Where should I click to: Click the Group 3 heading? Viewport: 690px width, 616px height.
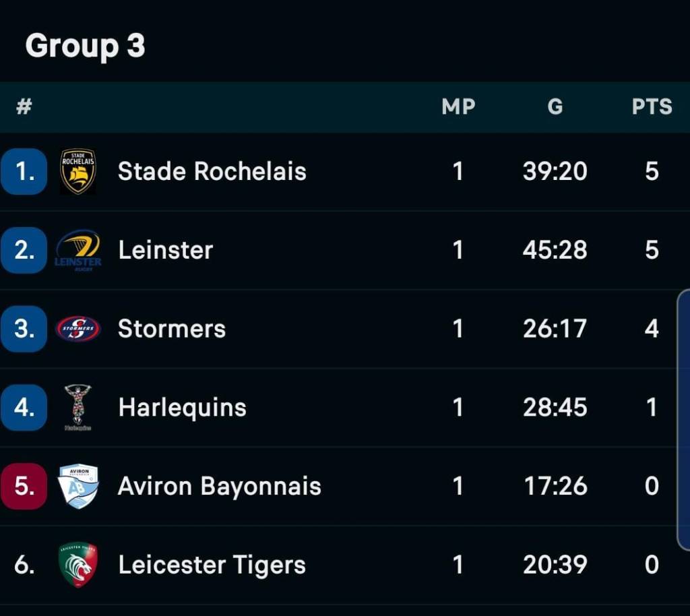pyautogui.click(x=85, y=46)
